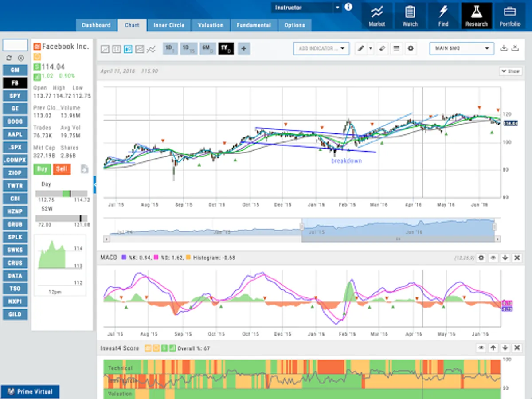Viewport: 532px width, 399px height.
Task: Open MACD indicator settings gear
Action: 481,258
